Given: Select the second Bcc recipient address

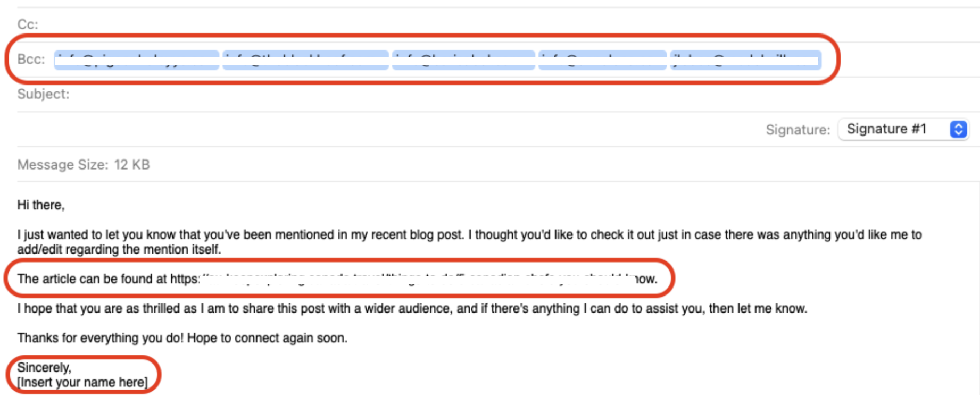Looking at the screenshot, I should point(306,60).
